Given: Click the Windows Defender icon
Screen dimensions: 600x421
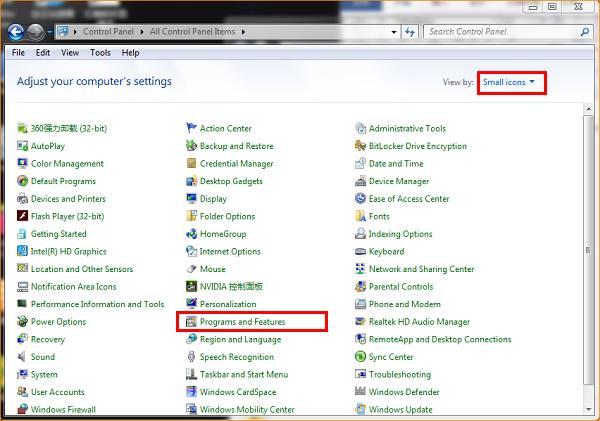Looking at the screenshot, I should point(360,392).
